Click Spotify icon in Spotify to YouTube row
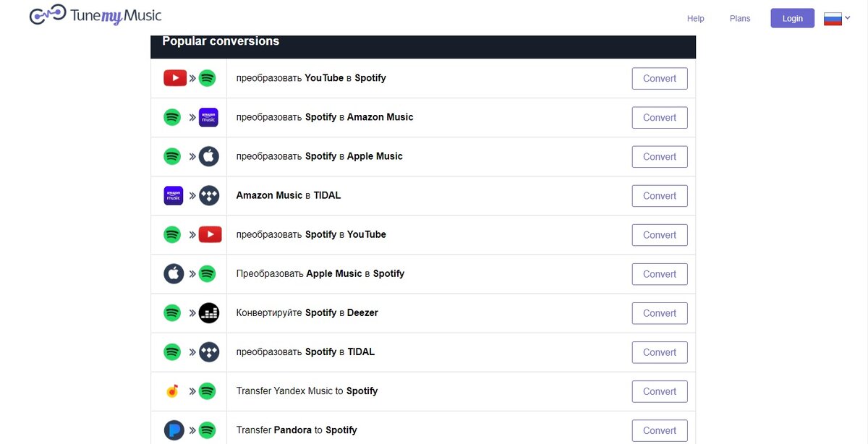 (x=172, y=234)
